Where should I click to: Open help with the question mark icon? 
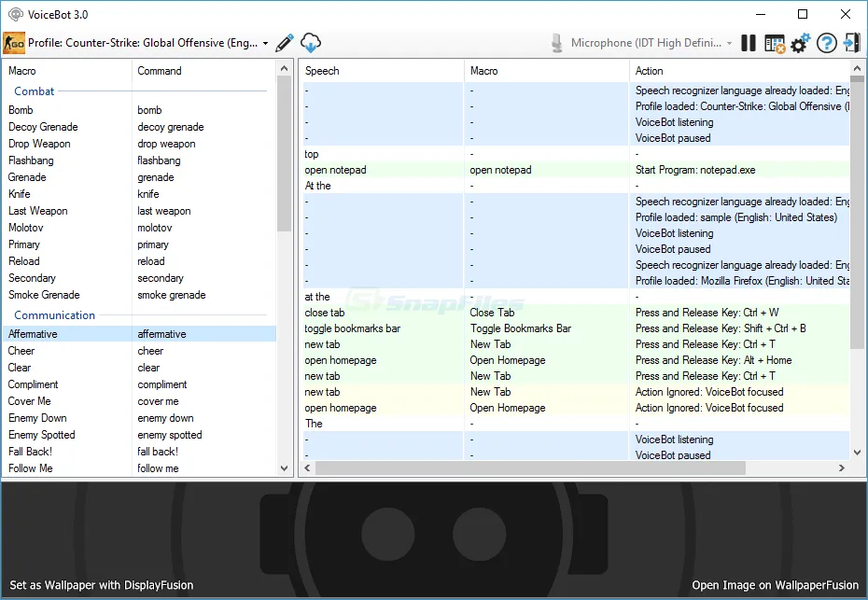(827, 43)
